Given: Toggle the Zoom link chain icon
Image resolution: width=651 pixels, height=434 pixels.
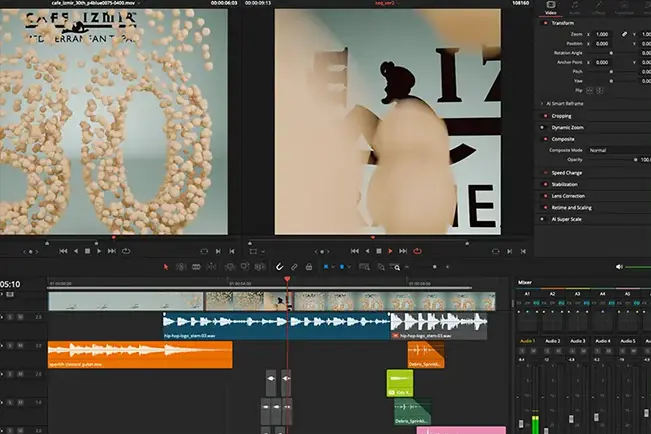Looking at the screenshot, I should click(624, 34).
